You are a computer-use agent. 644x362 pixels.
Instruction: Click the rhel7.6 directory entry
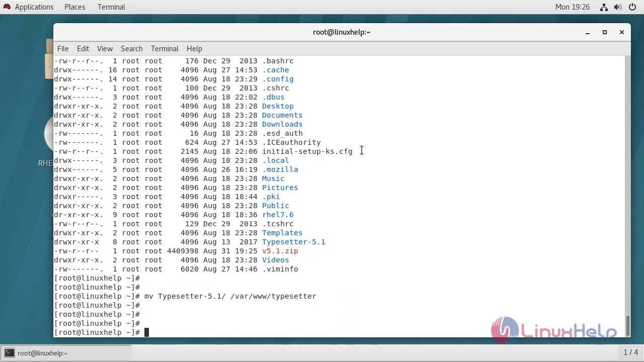pos(277,215)
